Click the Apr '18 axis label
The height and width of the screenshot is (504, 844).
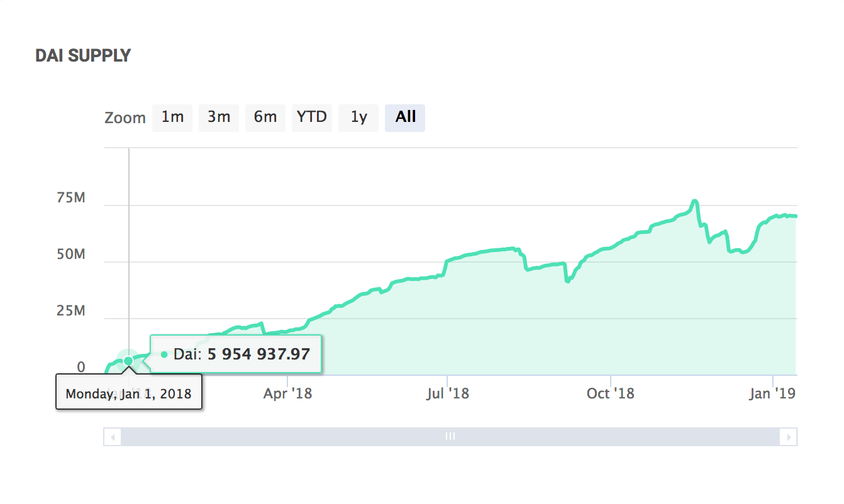(x=287, y=393)
